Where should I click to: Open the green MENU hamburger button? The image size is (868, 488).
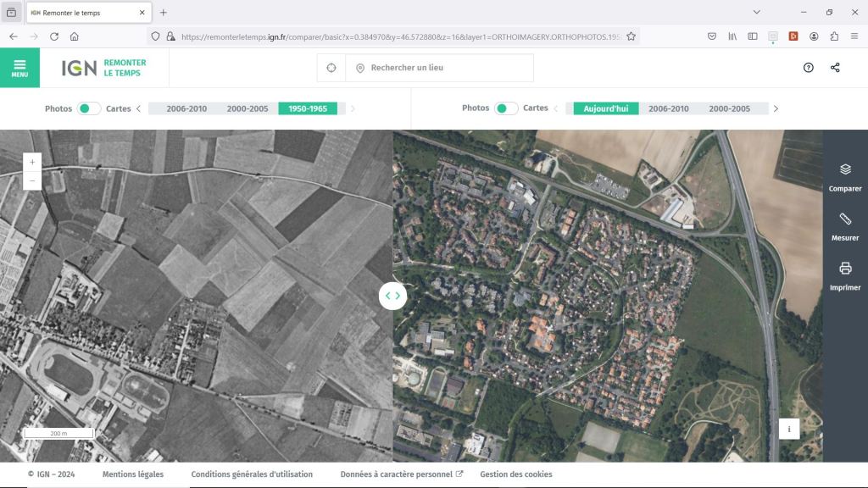point(19,68)
